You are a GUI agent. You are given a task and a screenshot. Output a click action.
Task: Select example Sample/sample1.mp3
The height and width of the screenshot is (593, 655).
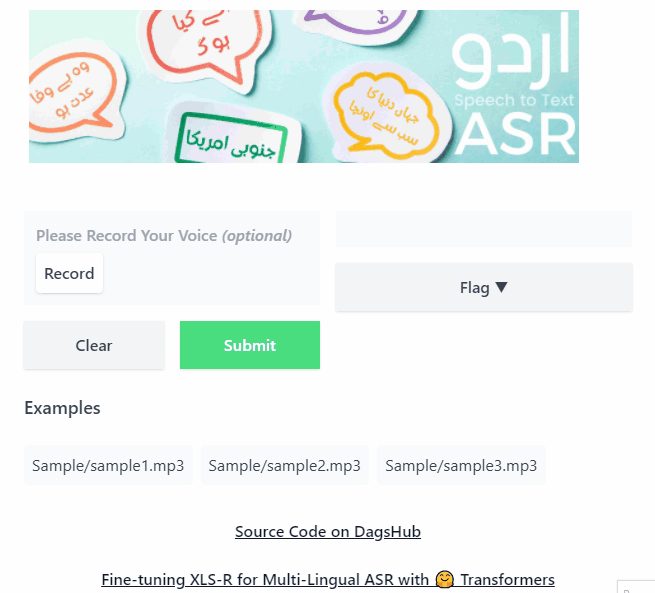pos(108,465)
